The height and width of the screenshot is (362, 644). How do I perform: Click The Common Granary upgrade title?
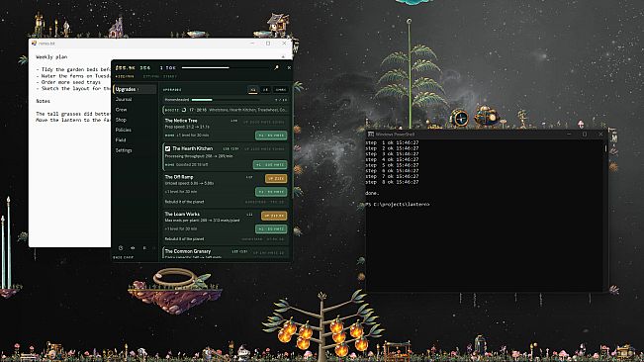pos(188,251)
